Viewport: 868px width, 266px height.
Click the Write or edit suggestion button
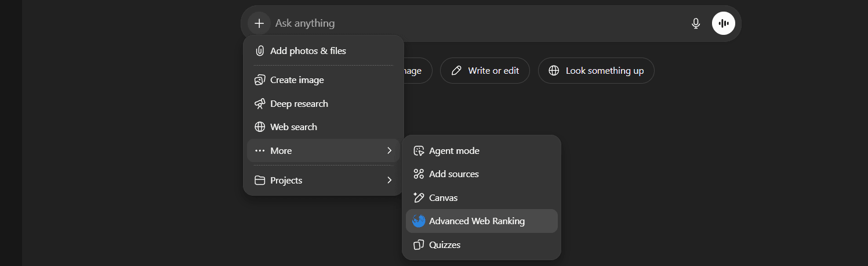[x=485, y=71]
